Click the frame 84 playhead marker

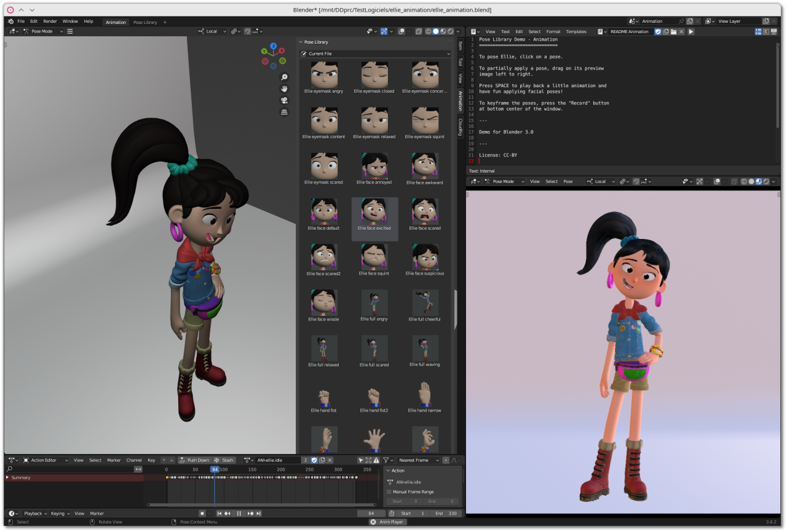pos(215,469)
